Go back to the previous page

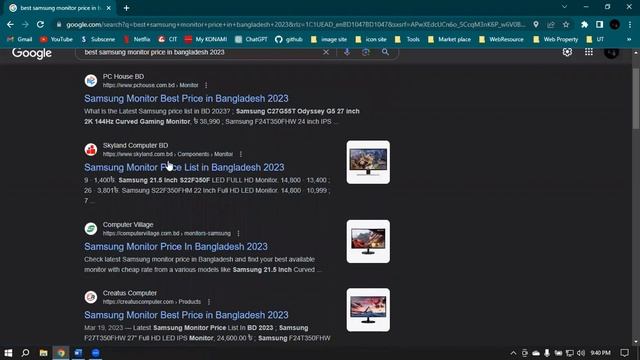pyautogui.click(x=10, y=24)
